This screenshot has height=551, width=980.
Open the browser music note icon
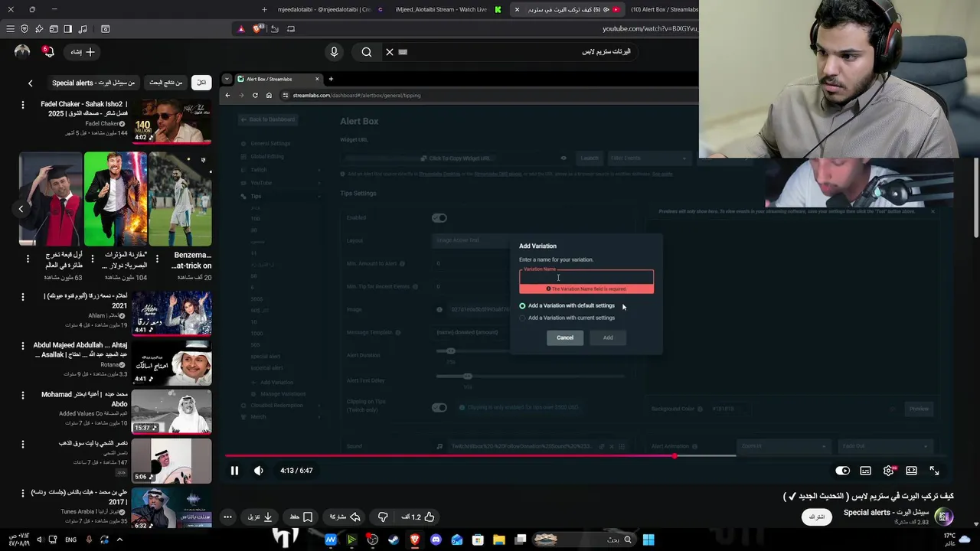[x=82, y=29]
